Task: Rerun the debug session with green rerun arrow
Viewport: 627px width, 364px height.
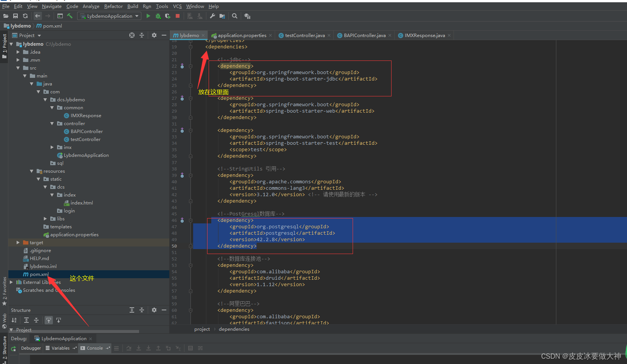Action: coord(14,348)
